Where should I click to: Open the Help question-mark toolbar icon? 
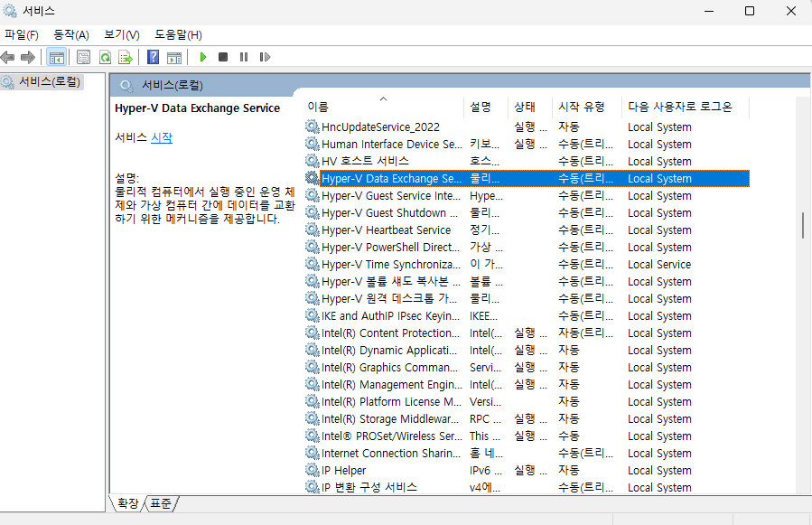pyautogui.click(x=154, y=57)
